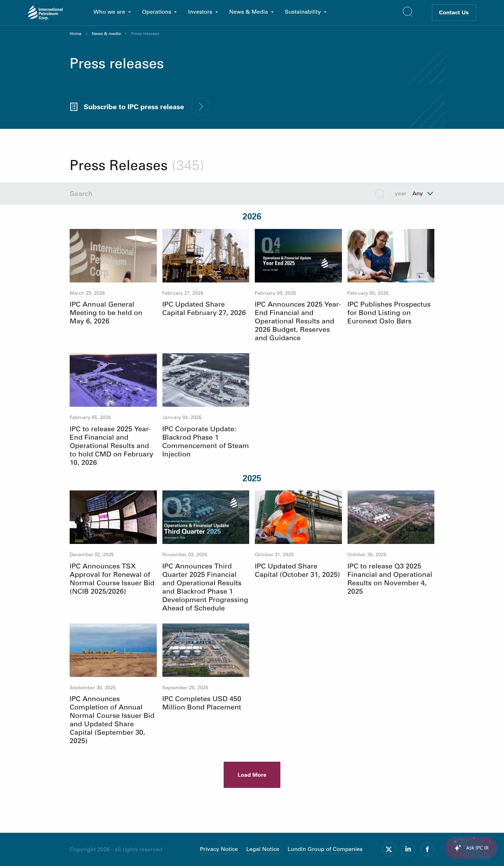Open IPC Completes USD 450 Million Bond headline
Screen dimensions: 504x866
(202, 703)
